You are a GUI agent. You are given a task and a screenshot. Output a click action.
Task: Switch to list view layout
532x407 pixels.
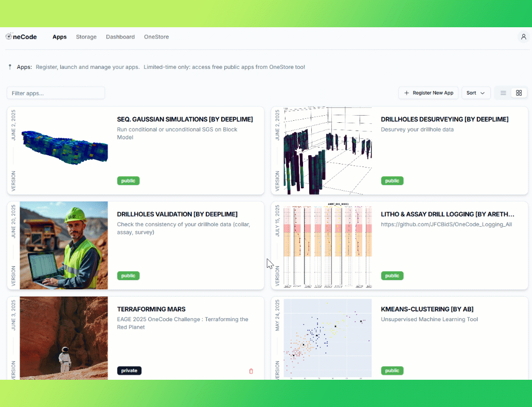503,93
